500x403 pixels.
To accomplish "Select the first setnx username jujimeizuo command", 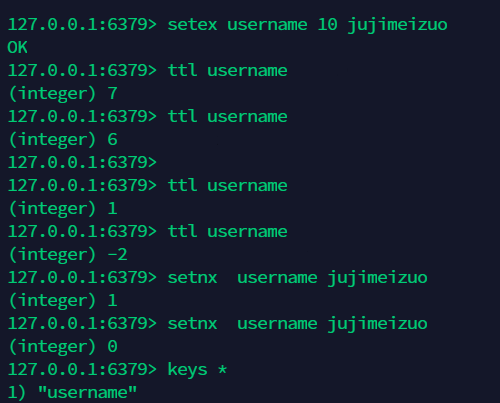I will [297, 278].
